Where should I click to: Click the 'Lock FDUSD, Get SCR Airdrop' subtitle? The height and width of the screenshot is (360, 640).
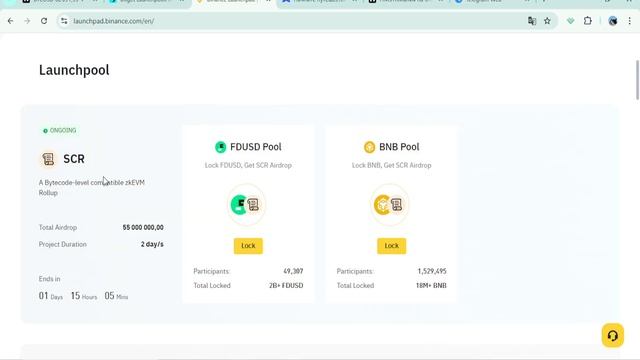(248, 165)
